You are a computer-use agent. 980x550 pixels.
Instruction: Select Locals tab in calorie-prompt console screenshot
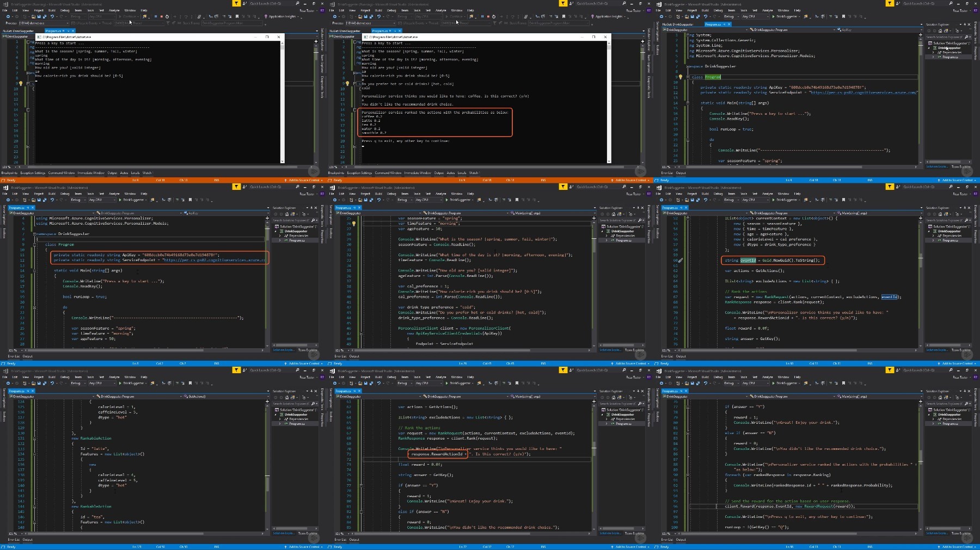tap(135, 173)
